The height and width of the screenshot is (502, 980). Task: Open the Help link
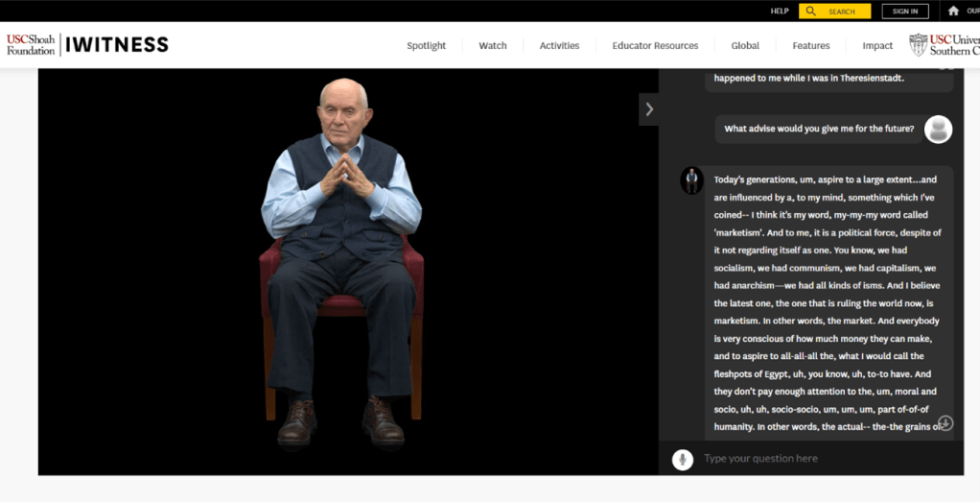pos(780,12)
